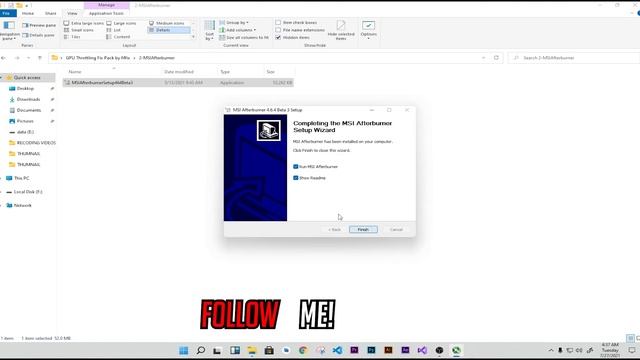Choose Extra large icons layout
Screen dimensions: 640x360
click(x=84, y=23)
